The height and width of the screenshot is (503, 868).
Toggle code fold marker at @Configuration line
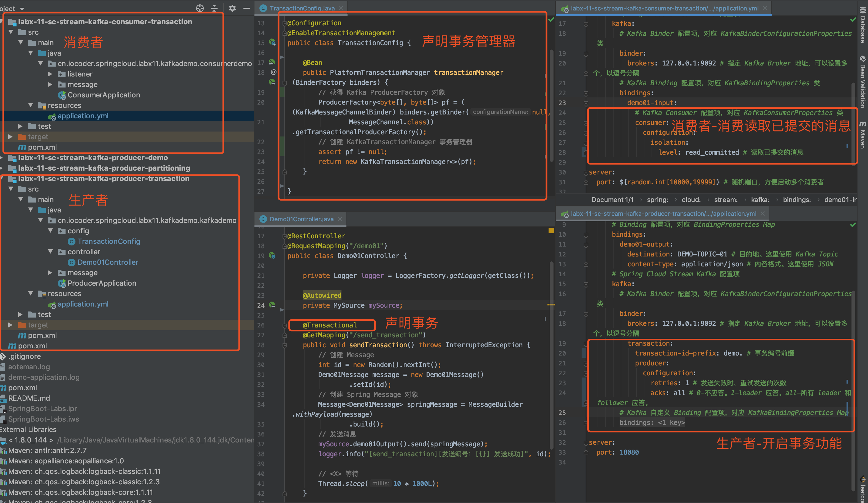pyautogui.click(x=284, y=23)
